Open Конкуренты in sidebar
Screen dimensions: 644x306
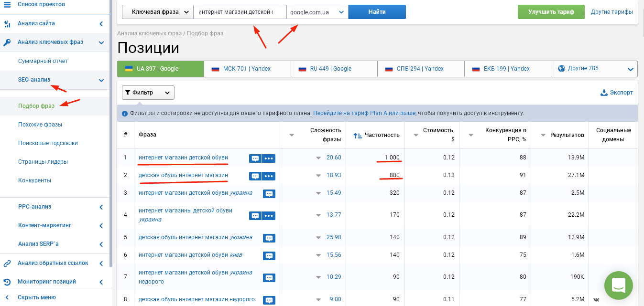point(34,180)
